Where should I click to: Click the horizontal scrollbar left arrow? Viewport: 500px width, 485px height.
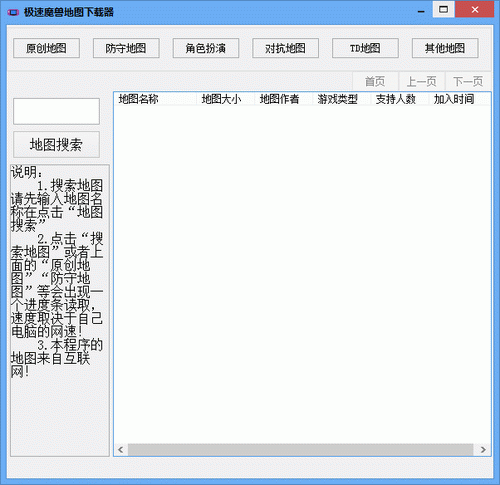coord(121,450)
